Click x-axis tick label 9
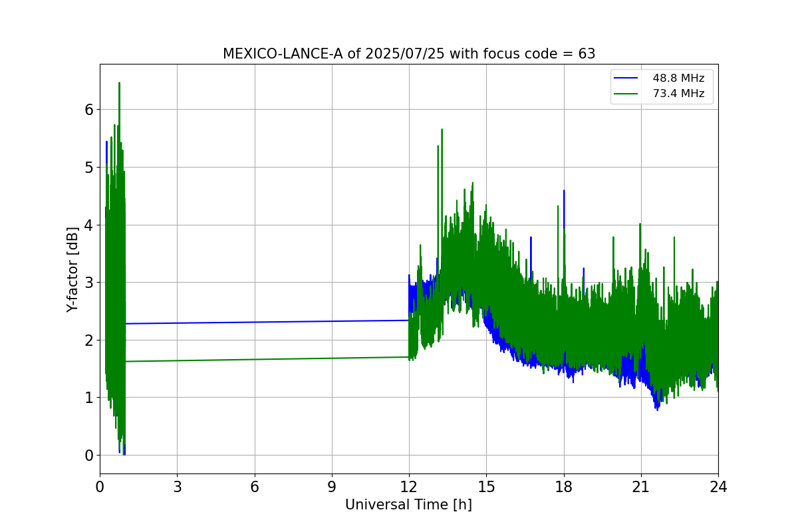Screen dimensions: 798x532 [x=332, y=487]
